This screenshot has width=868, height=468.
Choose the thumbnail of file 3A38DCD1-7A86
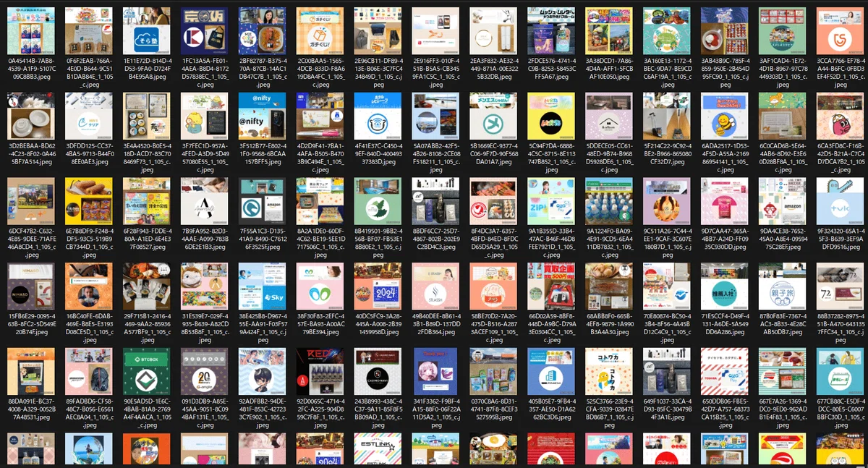[x=610, y=31]
